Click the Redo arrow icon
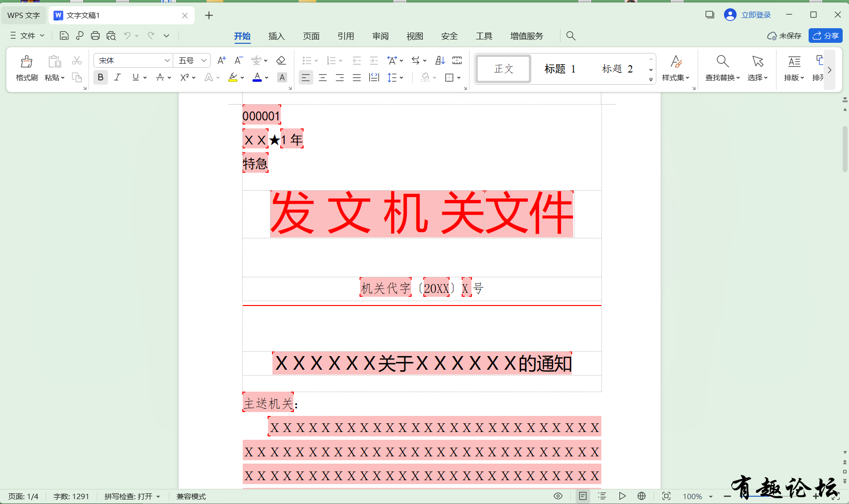This screenshot has width=849, height=504. (x=151, y=36)
